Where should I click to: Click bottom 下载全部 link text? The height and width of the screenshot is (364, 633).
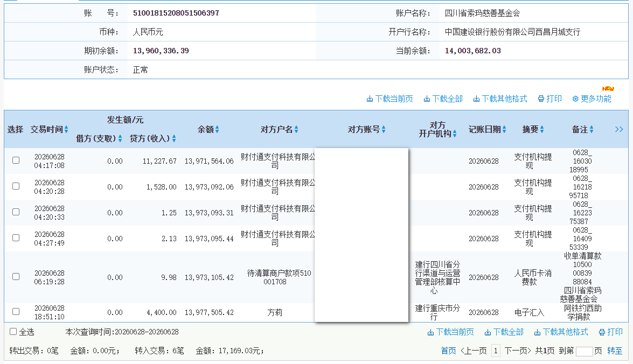click(508, 332)
